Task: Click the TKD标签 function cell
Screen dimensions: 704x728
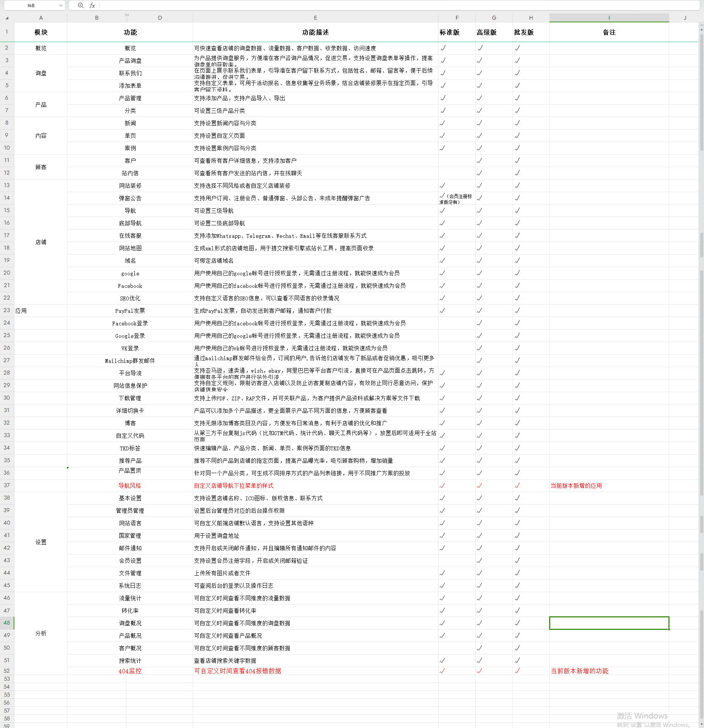Action: (130, 448)
